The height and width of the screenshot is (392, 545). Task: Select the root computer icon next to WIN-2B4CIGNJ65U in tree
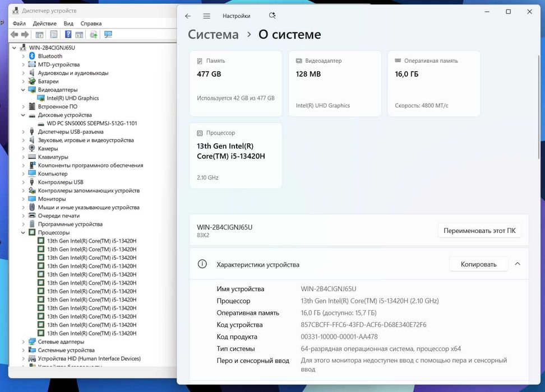tap(23, 48)
